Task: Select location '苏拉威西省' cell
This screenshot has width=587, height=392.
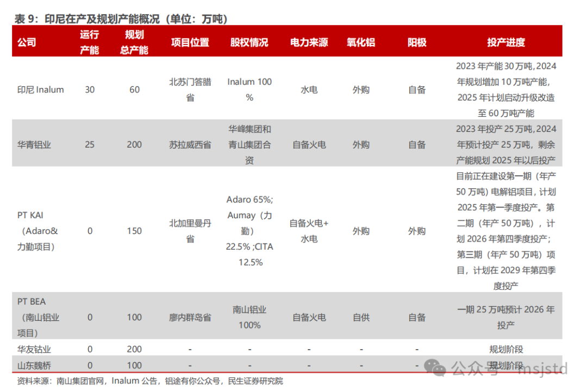Action: click(x=190, y=145)
